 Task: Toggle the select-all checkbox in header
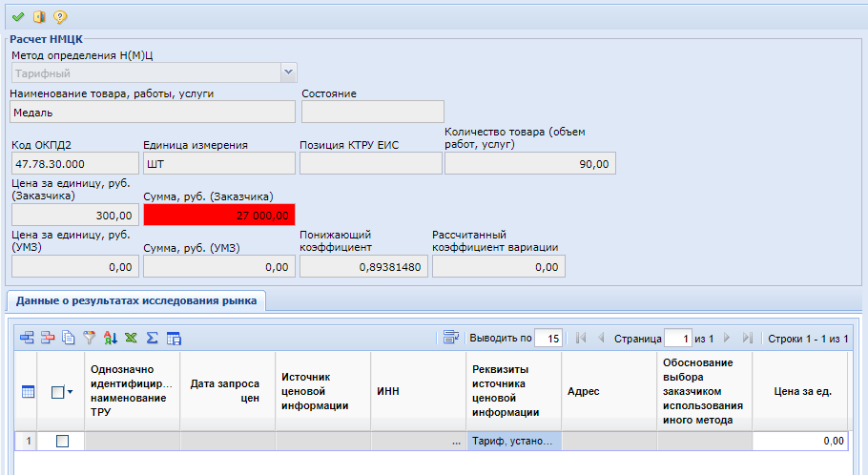56,392
